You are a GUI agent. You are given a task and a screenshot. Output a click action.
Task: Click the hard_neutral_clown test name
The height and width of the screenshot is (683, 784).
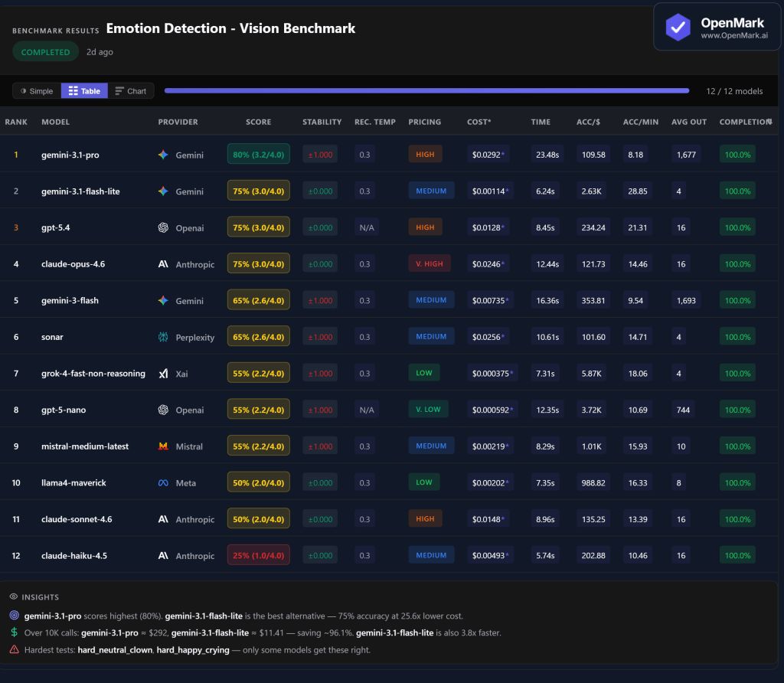[115, 650]
